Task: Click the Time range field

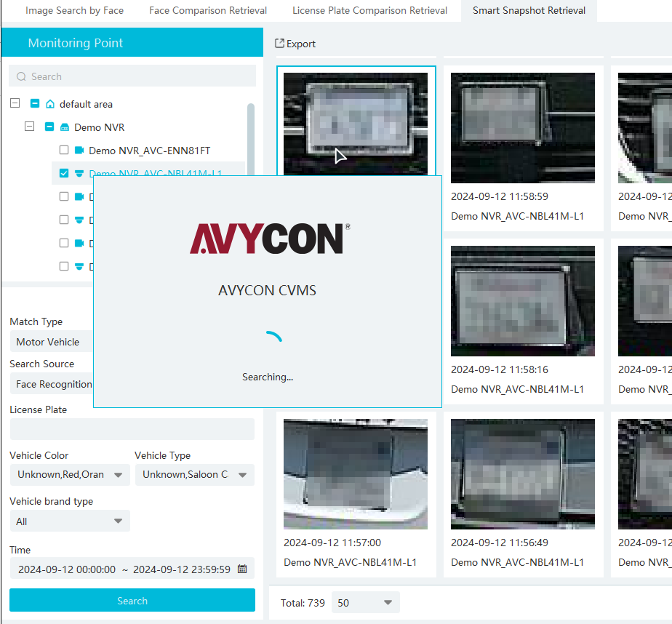Action: pos(132,569)
